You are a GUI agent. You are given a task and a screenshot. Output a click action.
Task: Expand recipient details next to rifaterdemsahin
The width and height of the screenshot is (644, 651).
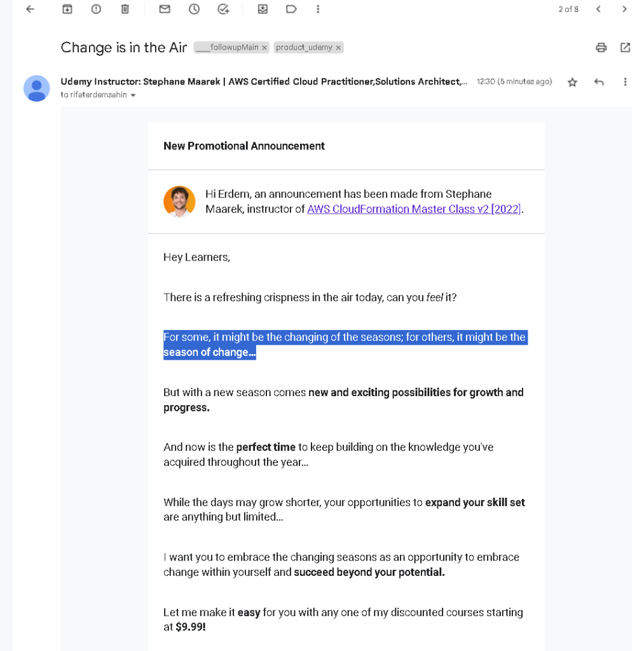pos(134,95)
